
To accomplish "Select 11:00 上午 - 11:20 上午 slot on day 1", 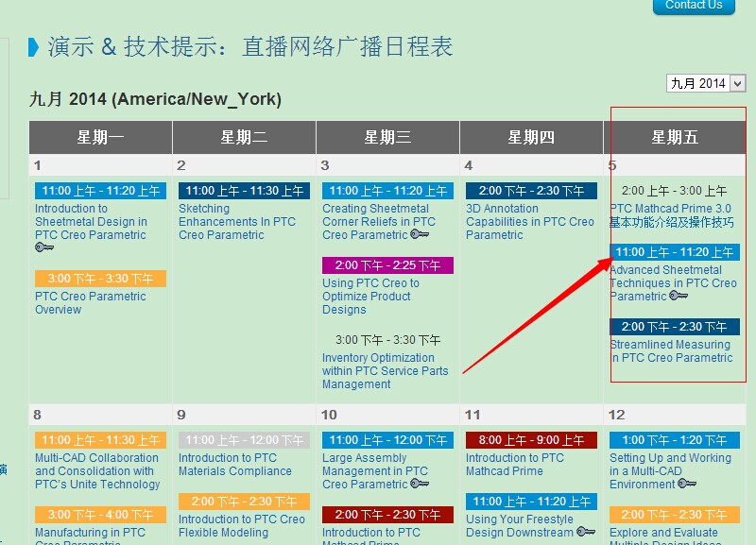I will pos(100,191).
